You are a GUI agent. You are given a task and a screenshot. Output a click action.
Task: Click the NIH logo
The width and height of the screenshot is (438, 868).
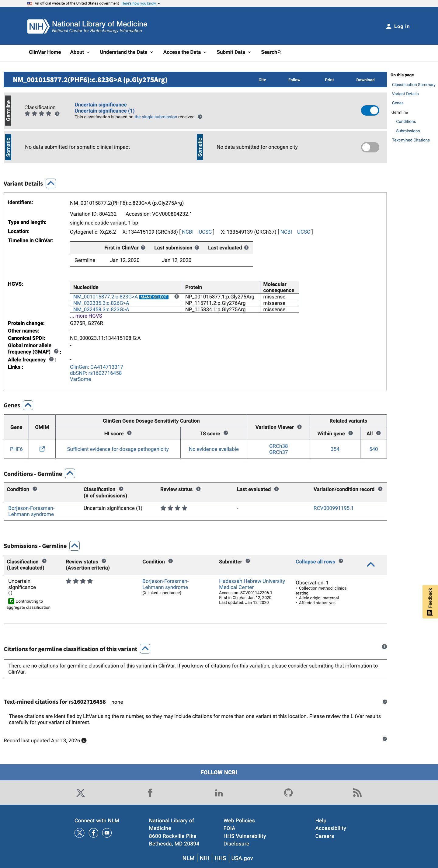38,26
